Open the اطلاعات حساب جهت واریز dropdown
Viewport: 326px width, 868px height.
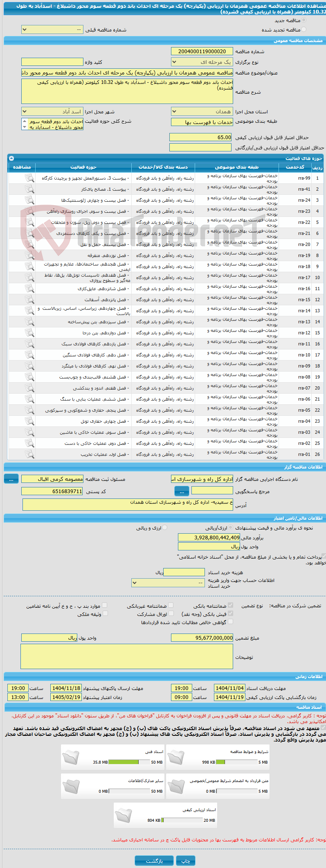point(168,583)
